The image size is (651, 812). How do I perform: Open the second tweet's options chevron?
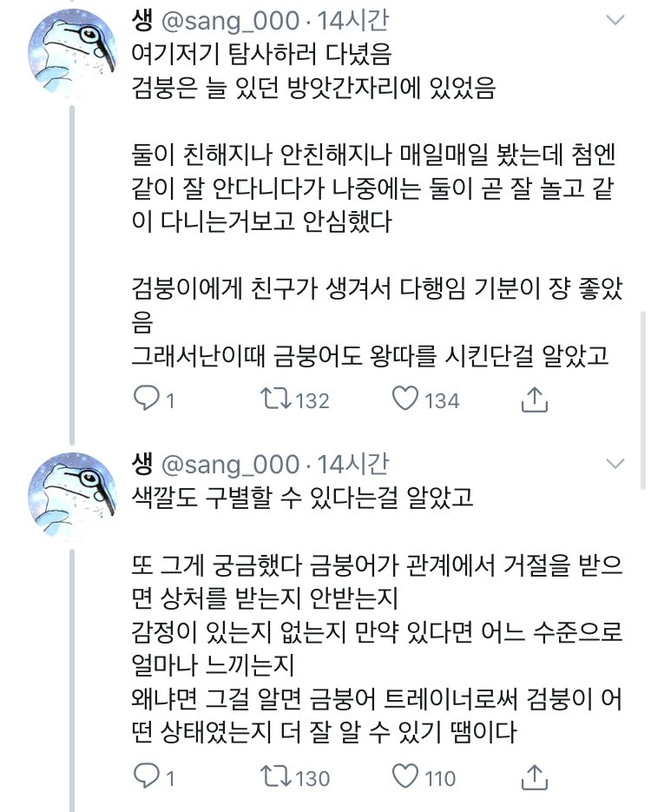click(617, 463)
